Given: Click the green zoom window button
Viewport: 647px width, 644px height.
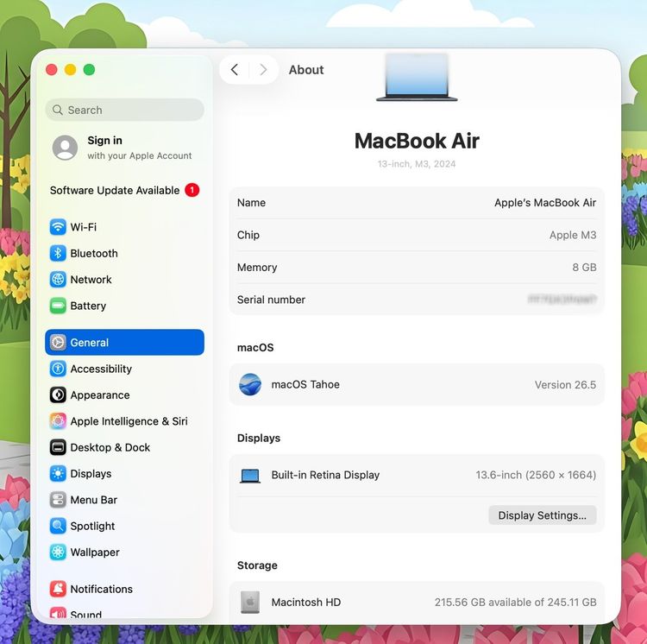Looking at the screenshot, I should tap(89, 69).
